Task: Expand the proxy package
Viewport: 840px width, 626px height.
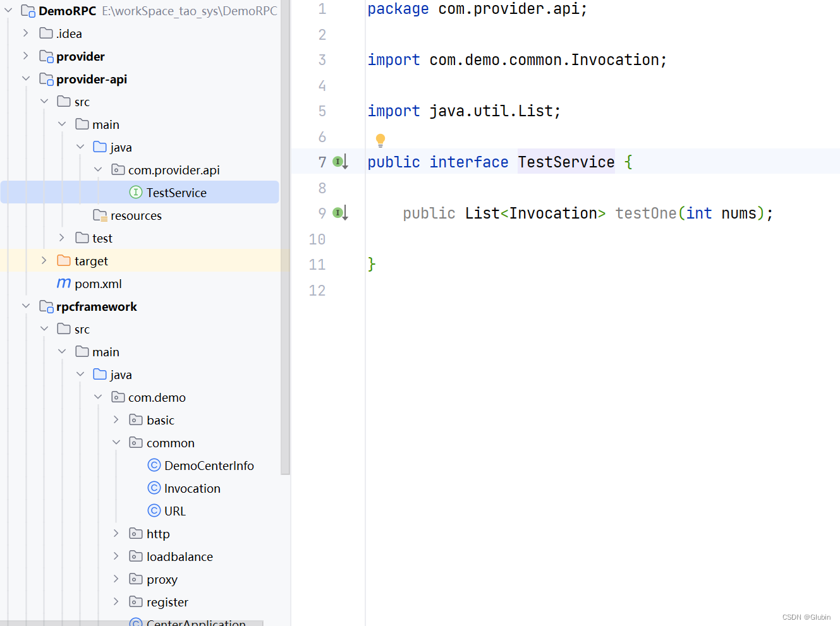Action: click(116, 579)
